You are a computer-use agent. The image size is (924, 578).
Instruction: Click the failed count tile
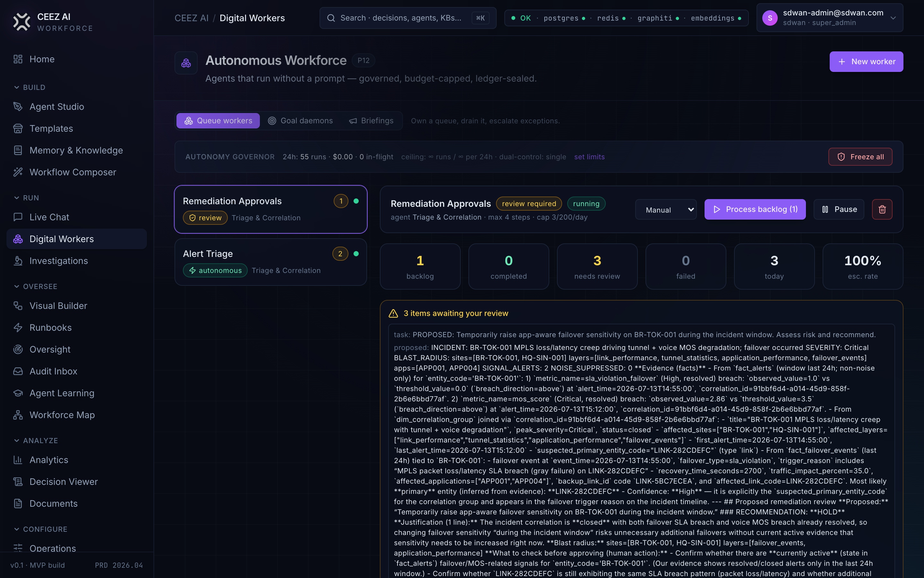pyautogui.click(x=686, y=267)
